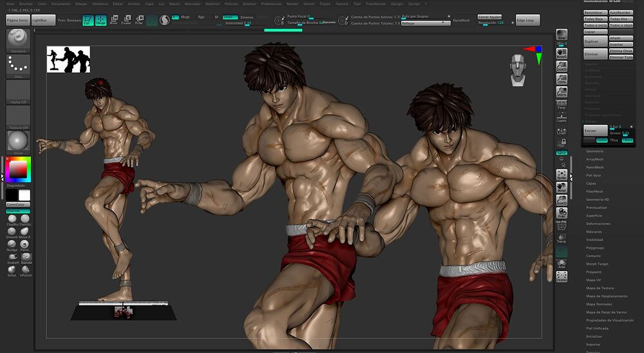Activate the Mover gizmo tool
Screen dimensions: 644x353
pyautogui.click(x=114, y=20)
